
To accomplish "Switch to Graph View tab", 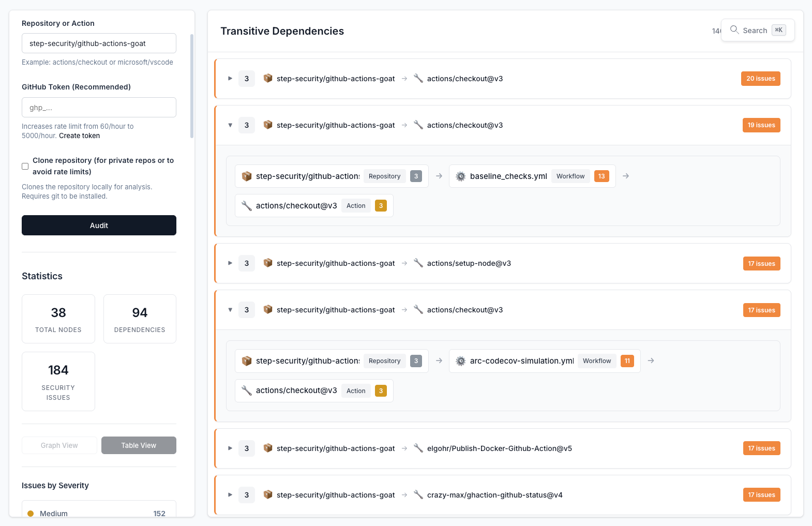I will pos(59,445).
